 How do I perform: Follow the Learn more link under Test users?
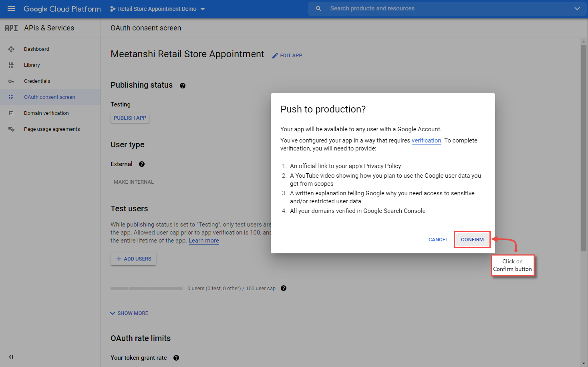[x=204, y=241]
